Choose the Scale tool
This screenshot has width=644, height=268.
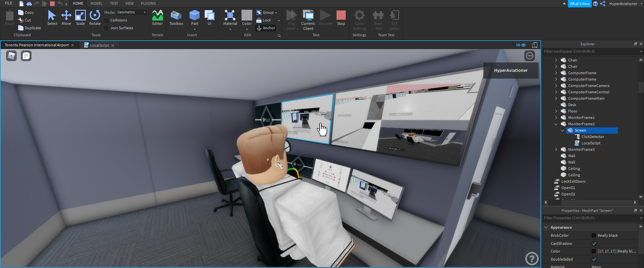(x=80, y=18)
